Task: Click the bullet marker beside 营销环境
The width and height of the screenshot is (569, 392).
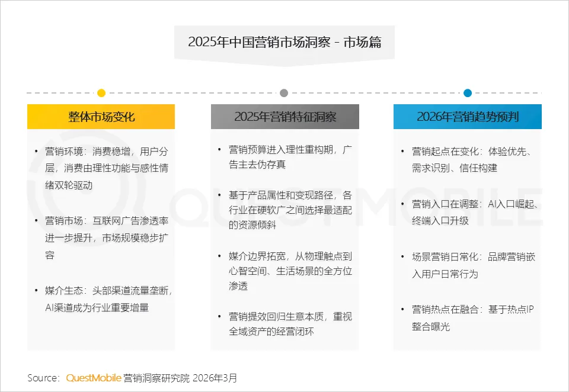Action: [36, 151]
